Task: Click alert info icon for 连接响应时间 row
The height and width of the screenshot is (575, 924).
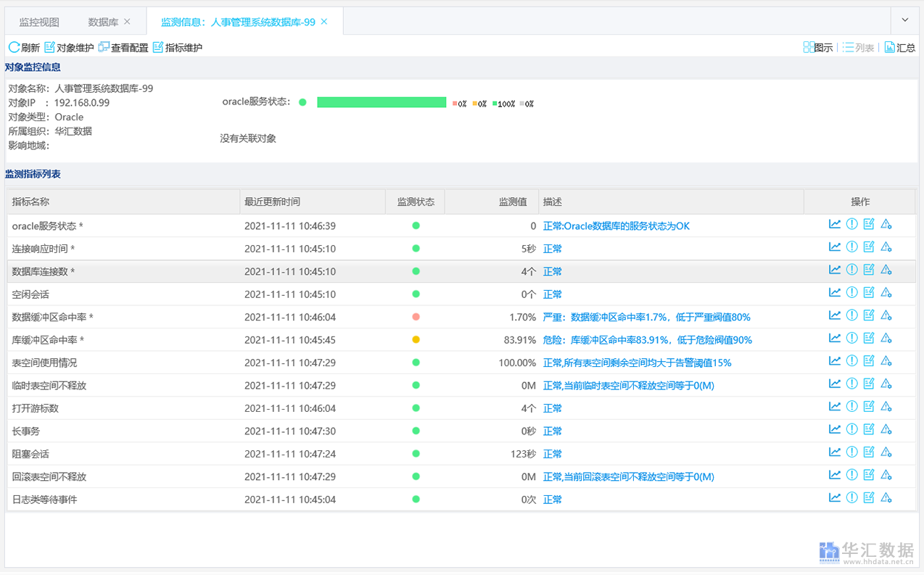Action: coord(851,247)
